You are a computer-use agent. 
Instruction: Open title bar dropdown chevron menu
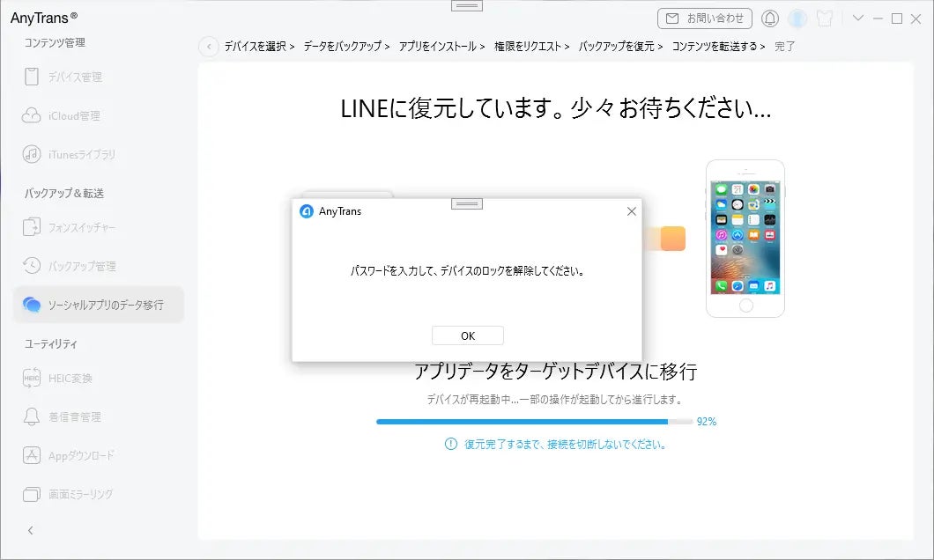pyautogui.click(x=857, y=18)
